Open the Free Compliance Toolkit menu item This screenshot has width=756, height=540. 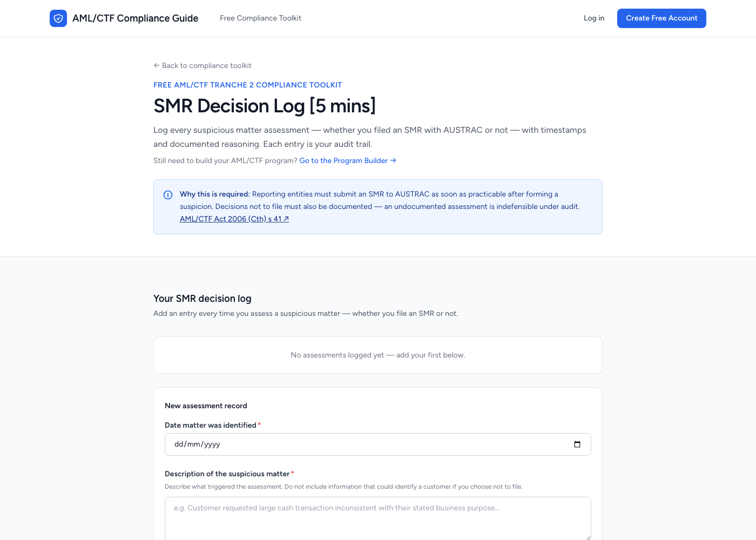tap(260, 18)
